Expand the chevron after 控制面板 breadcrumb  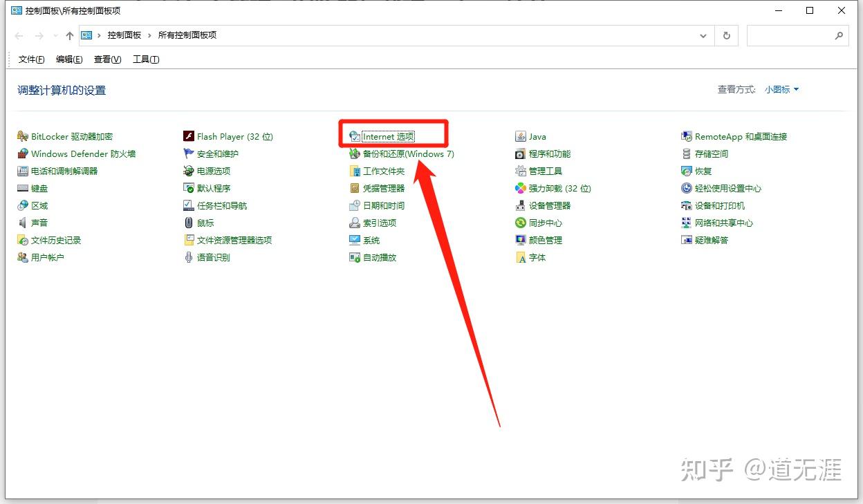(149, 35)
